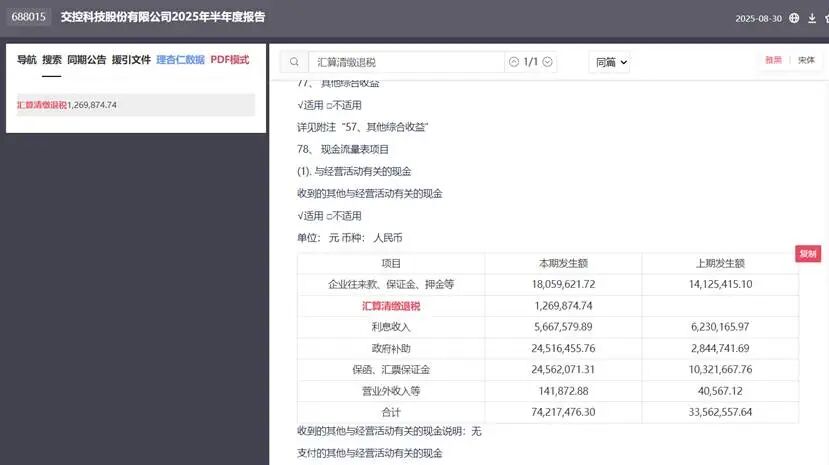The width and height of the screenshot is (829, 465).
Task: Click cell value 141,872.88
Action: (x=563, y=391)
